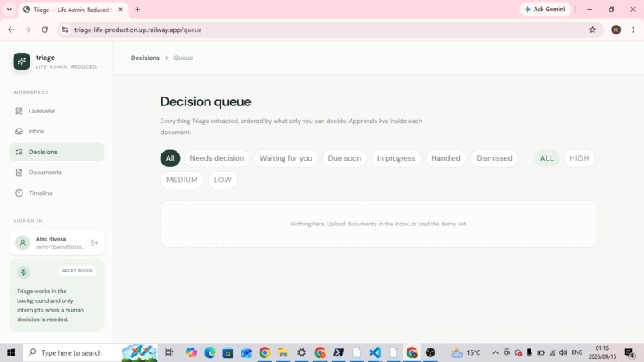Open Microsoft Edge from taskbar
The height and width of the screenshot is (362, 644).
click(210, 352)
